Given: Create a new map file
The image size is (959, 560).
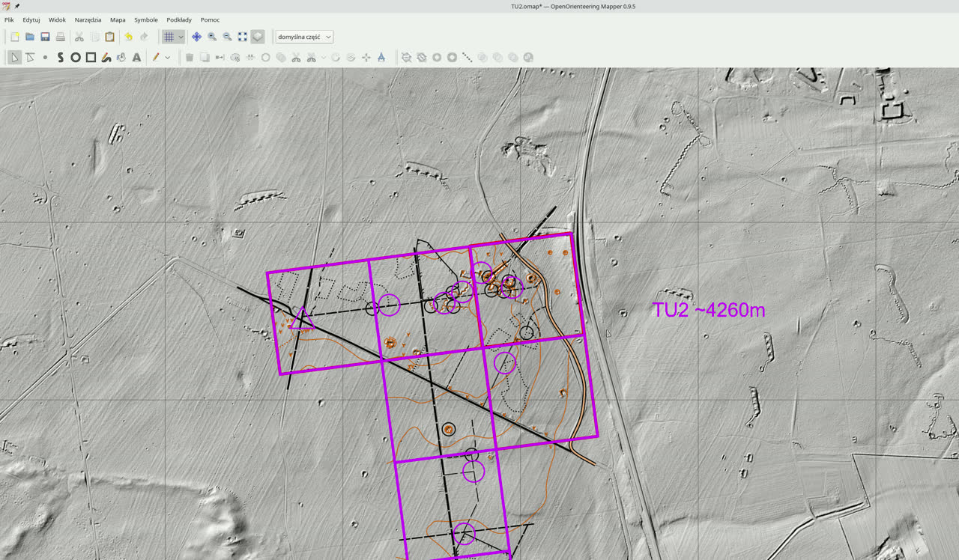Looking at the screenshot, I should (14, 37).
